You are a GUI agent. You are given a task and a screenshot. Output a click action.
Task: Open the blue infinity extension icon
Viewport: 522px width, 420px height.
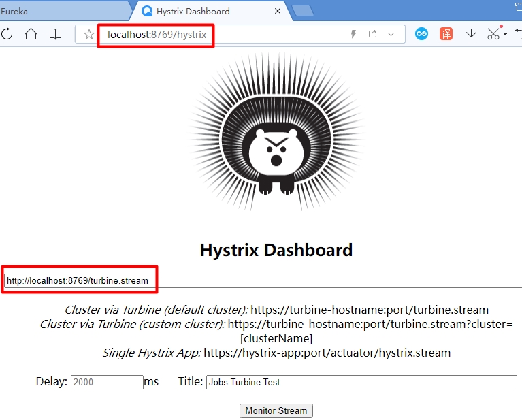pos(421,34)
